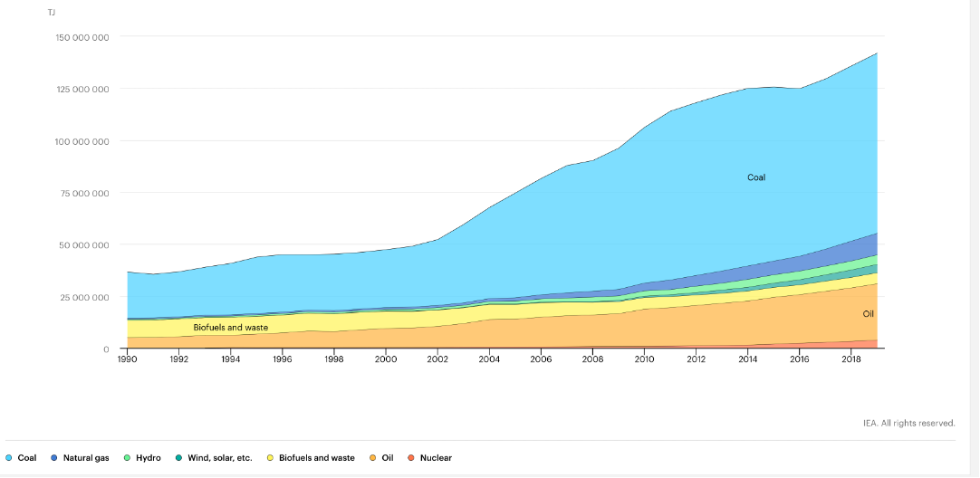This screenshot has width=980, height=478.
Task: Click the Coal legend color dot
Action: pos(9,458)
